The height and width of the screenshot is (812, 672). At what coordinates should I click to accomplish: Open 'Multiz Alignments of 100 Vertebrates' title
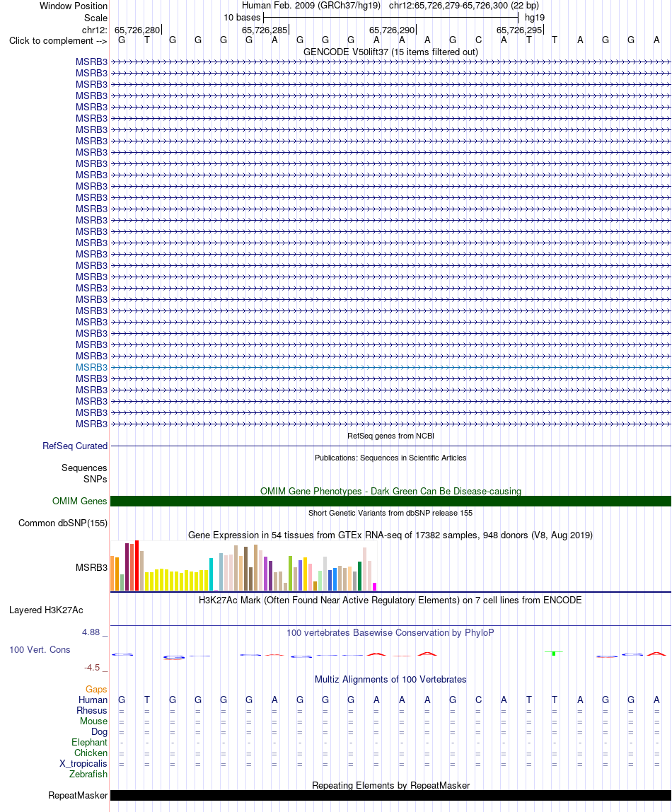tap(390, 680)
